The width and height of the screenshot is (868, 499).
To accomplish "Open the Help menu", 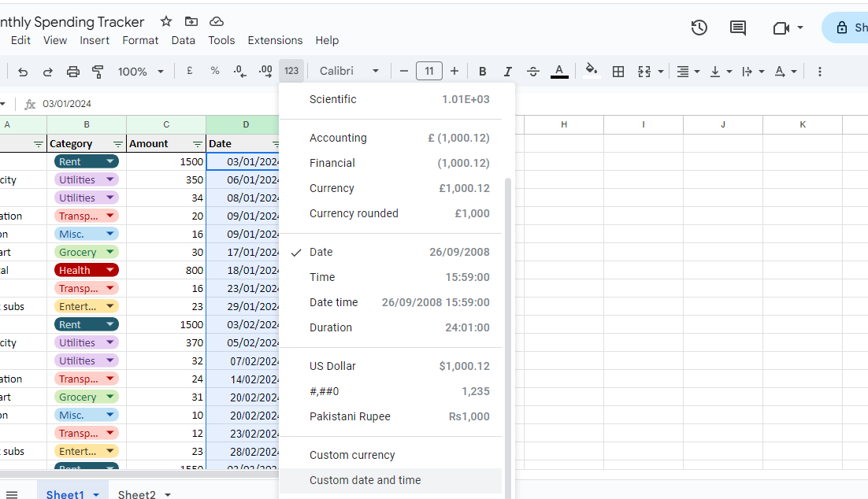I will pyautogui.click(x=327, y=40).
